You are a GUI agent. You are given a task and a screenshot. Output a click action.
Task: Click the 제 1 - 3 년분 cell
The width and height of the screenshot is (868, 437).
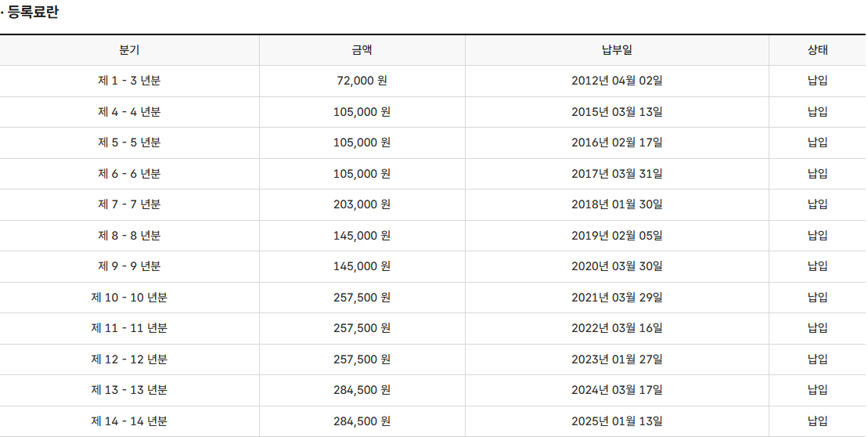click(130, 81)
